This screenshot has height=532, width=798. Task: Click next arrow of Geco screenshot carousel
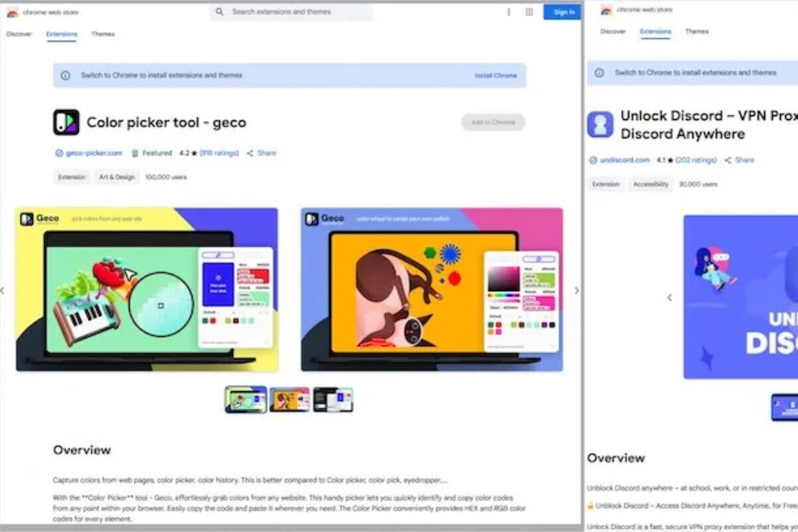point(577,291)
